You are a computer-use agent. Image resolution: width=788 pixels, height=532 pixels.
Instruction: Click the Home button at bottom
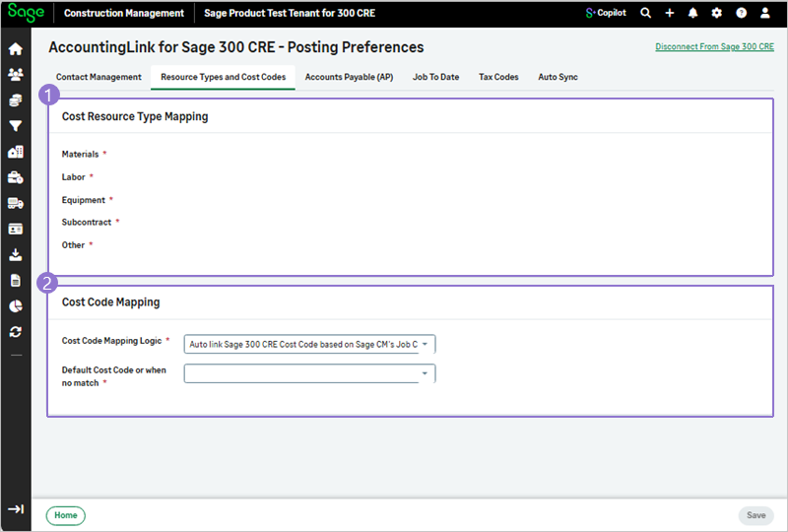66,515
